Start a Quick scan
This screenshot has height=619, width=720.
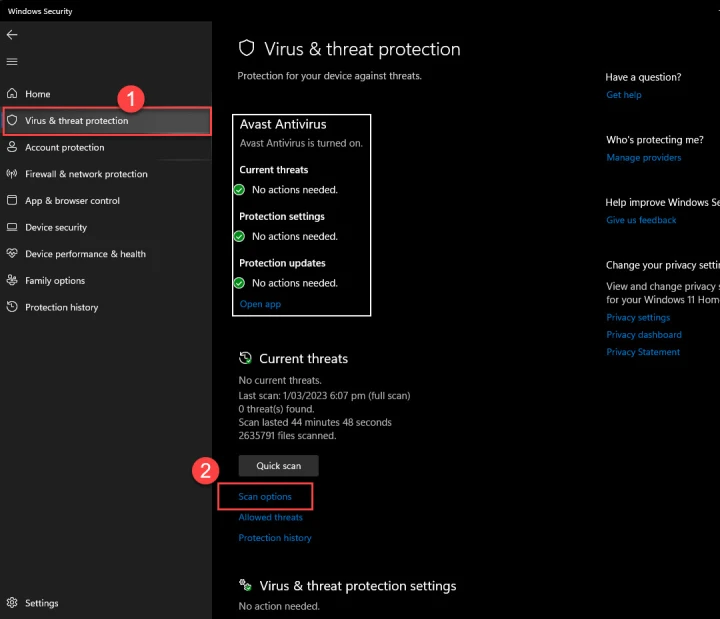pyautogui.click(x=278, y=466)
